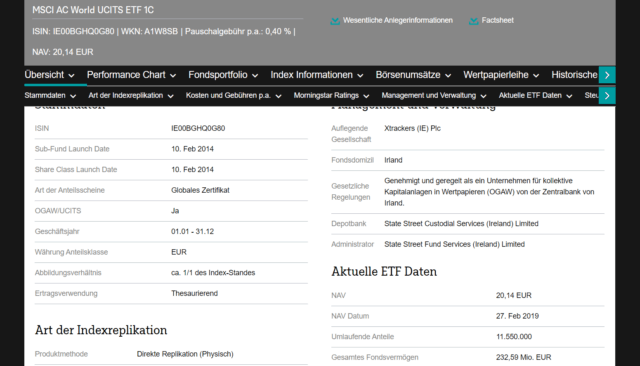Click the header text NAV: 20,14 EUR
The width and height of the screenshot is (640, 366).
click(63, 52)
